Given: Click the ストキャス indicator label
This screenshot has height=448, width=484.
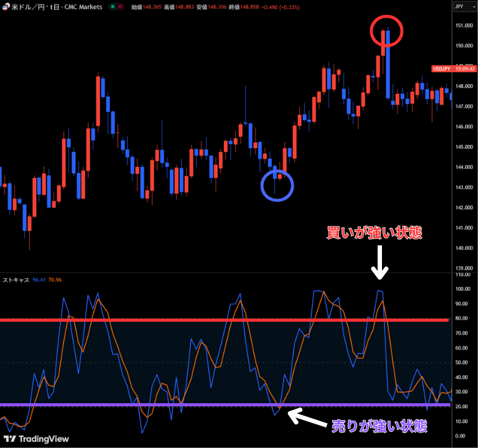Looking at the screenshot, I should (x=14, y=280).
